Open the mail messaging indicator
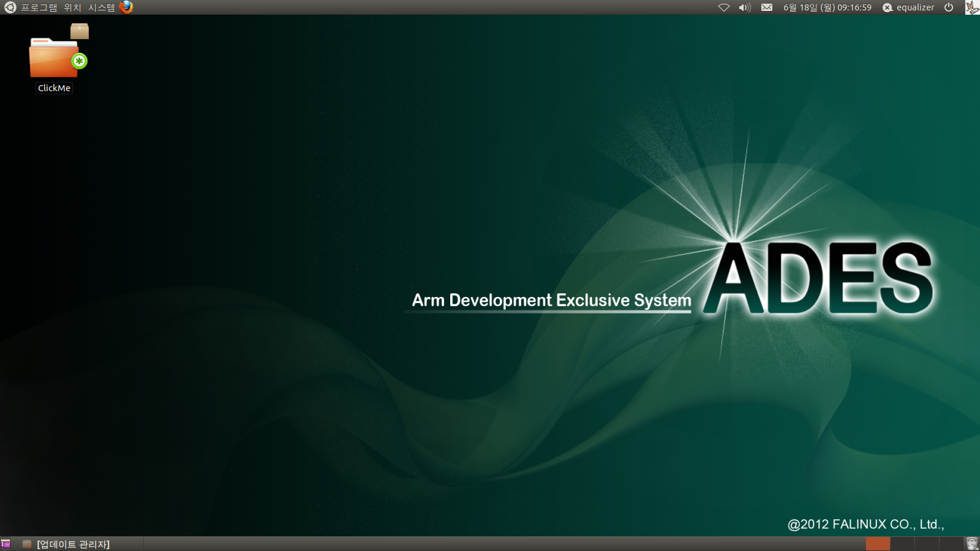The image size is (980, 551). (x=767, y=7)
